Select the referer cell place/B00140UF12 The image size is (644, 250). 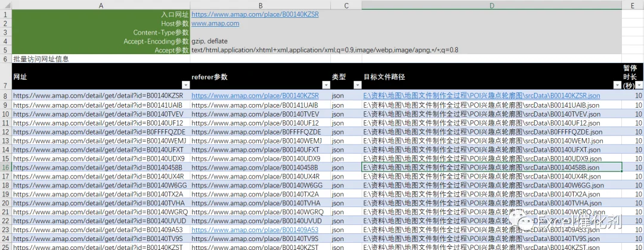point(261,123)
